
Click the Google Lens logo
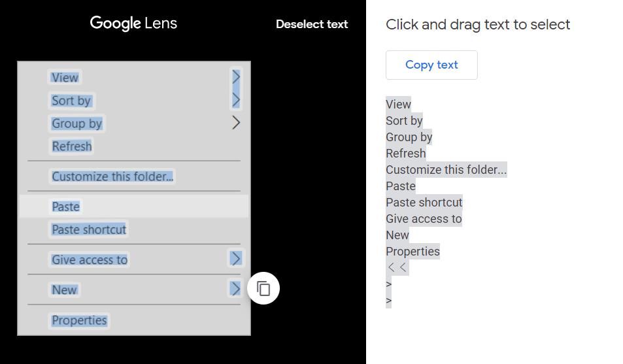tap(133, 24)
